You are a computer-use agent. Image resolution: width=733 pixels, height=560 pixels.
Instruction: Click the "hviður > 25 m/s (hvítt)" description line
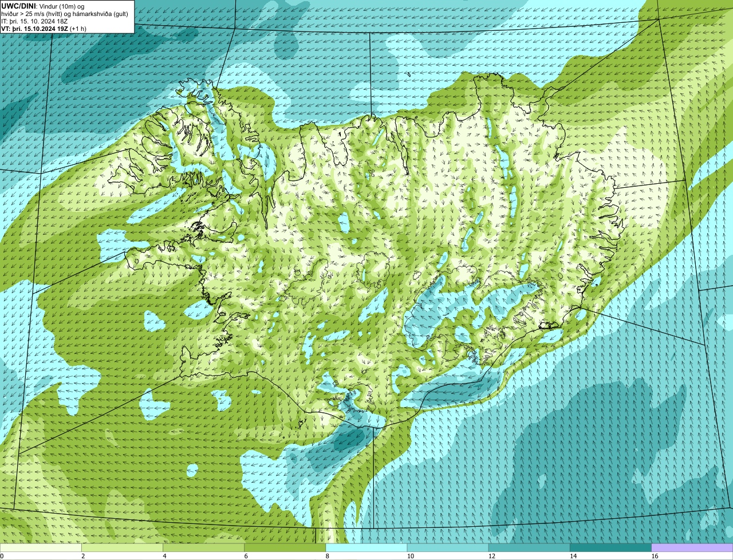pos(65,14)
